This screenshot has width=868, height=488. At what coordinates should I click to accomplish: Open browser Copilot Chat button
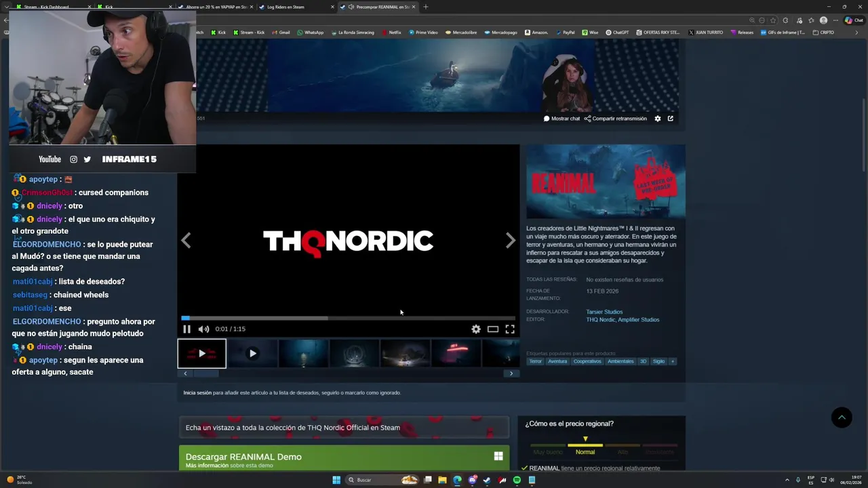(x=853, y=20)
